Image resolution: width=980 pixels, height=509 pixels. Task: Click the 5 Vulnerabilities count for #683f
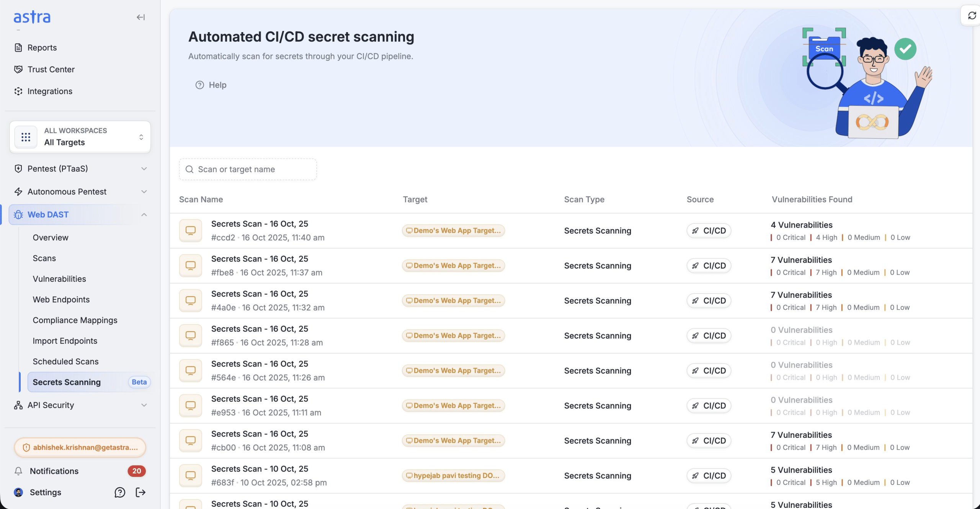click(801, 470)
